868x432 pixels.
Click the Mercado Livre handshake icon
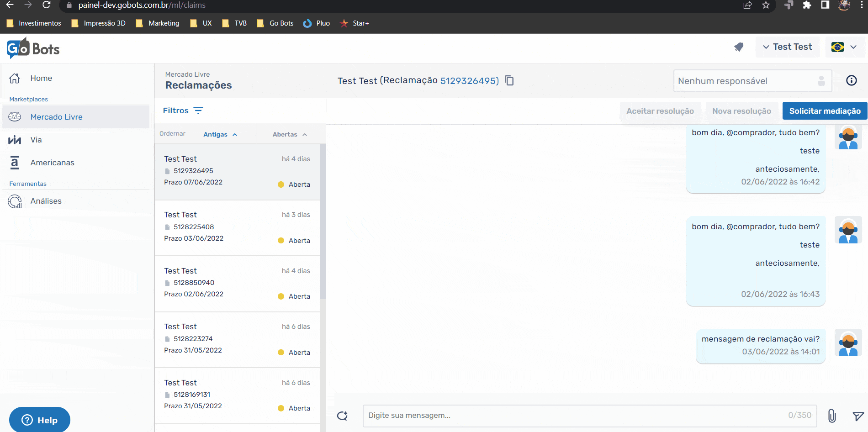coord(15,117)
